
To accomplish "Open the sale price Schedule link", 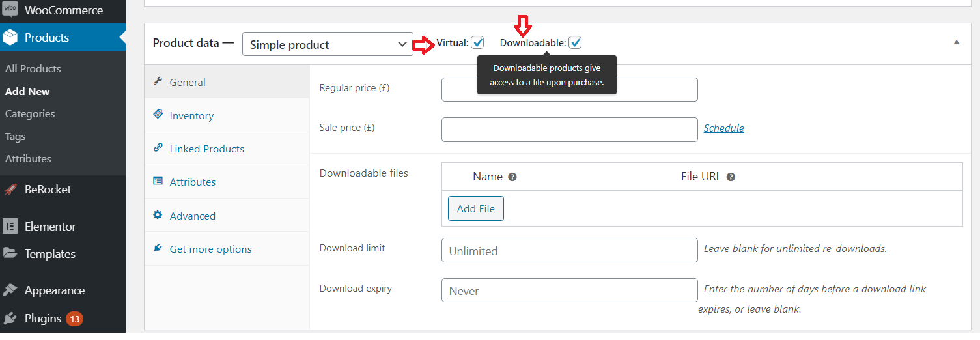I will pos(723,128).
